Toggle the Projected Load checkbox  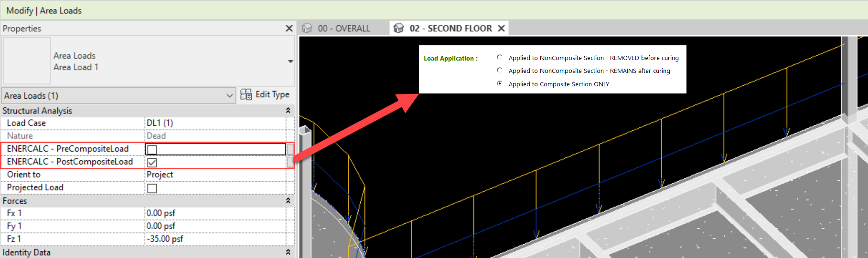point(152,188)
